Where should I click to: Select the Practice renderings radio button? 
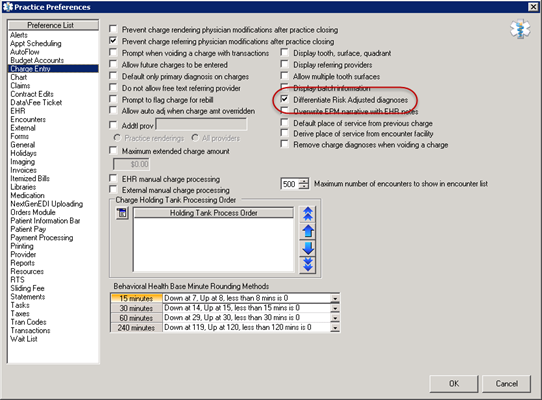point(118,138)
